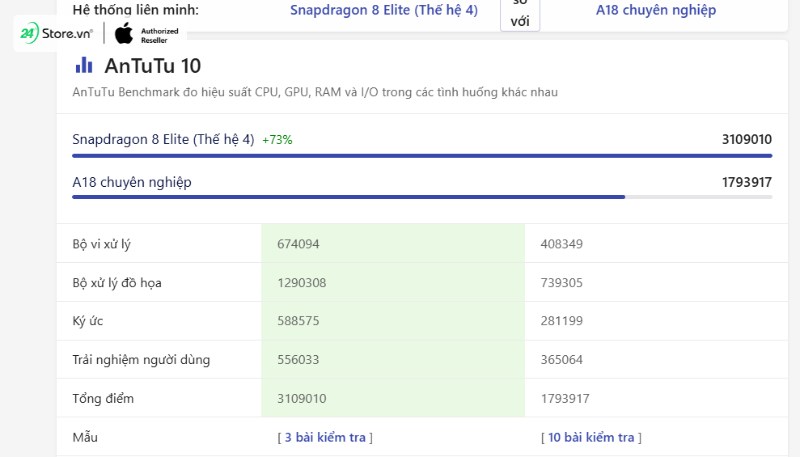800x457 pixels.
Task: Click the AnTuTu 10 bar chart icon
Action: [84, 65]
